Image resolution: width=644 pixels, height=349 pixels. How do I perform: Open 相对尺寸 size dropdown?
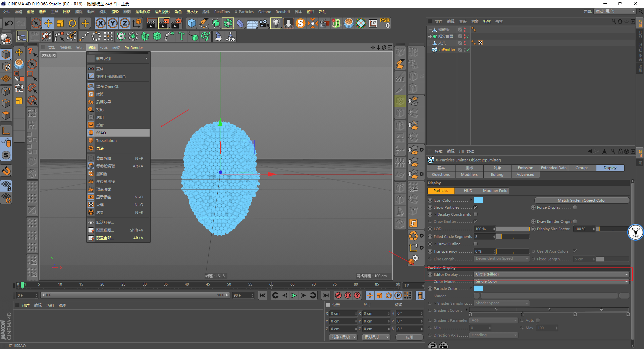coord(376,337)
